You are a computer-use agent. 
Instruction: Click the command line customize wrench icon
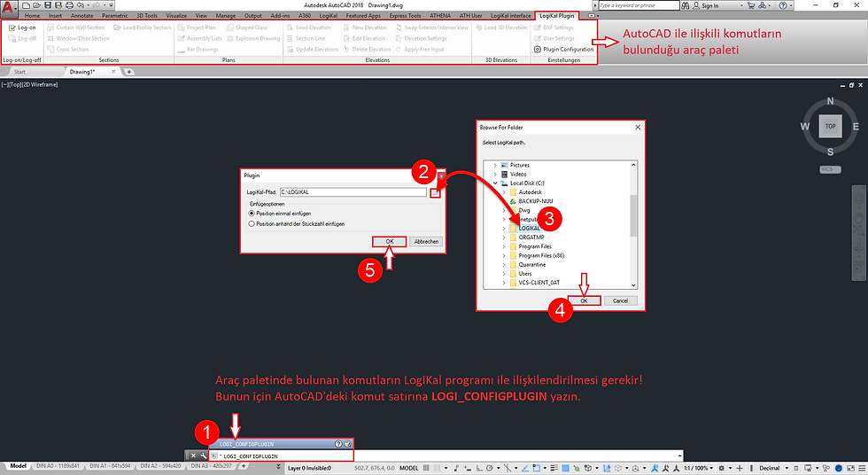pyautogui.click(x=203, y=456)
